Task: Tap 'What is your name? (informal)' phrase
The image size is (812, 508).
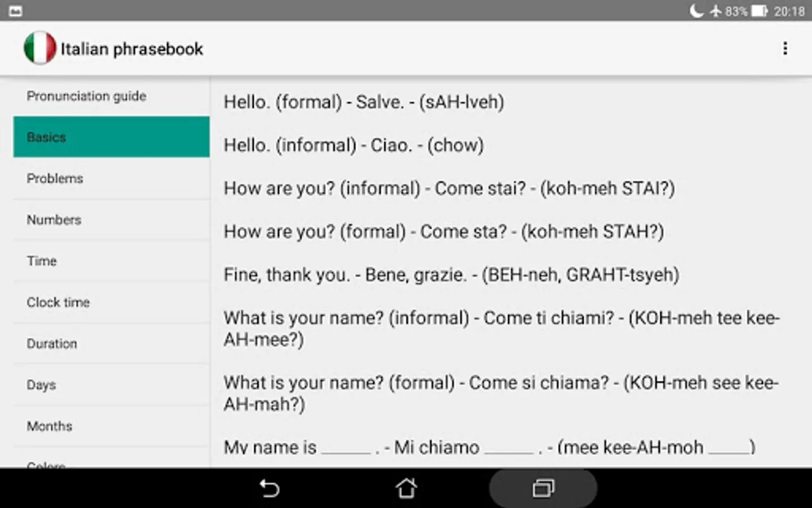Action: click(502, 329)
